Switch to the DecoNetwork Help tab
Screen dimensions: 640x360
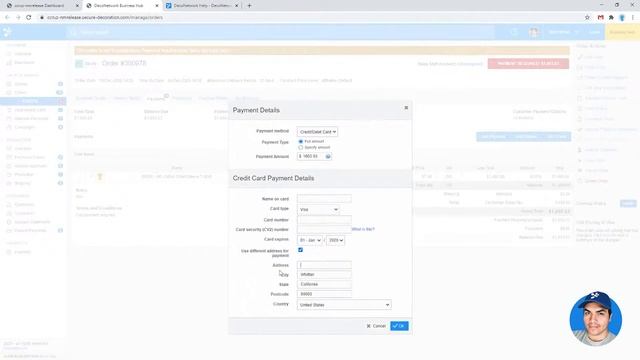point(202,6)
